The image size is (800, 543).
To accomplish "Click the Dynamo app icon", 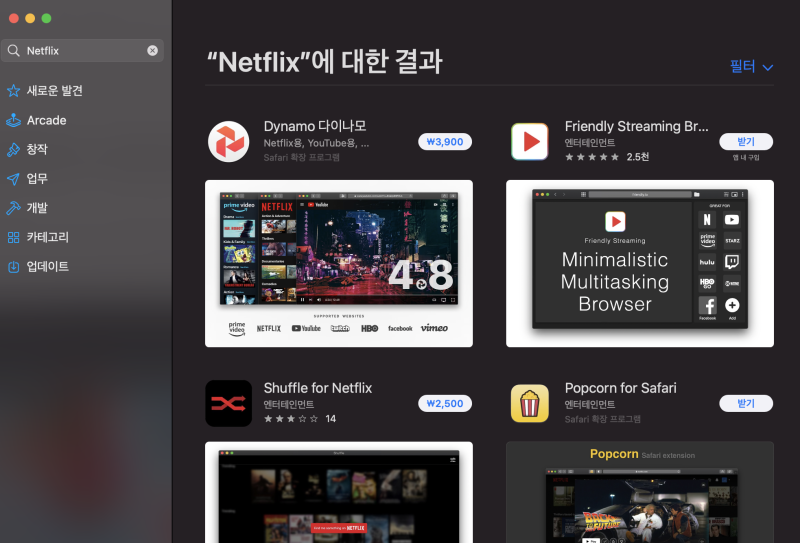I will (x=229, y=141).
